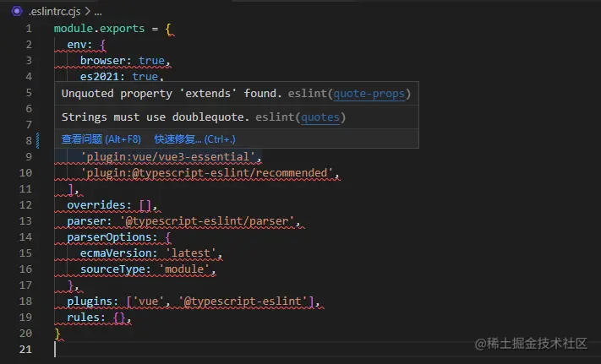Click the 'rules' property on line 19

coord(83,318)
